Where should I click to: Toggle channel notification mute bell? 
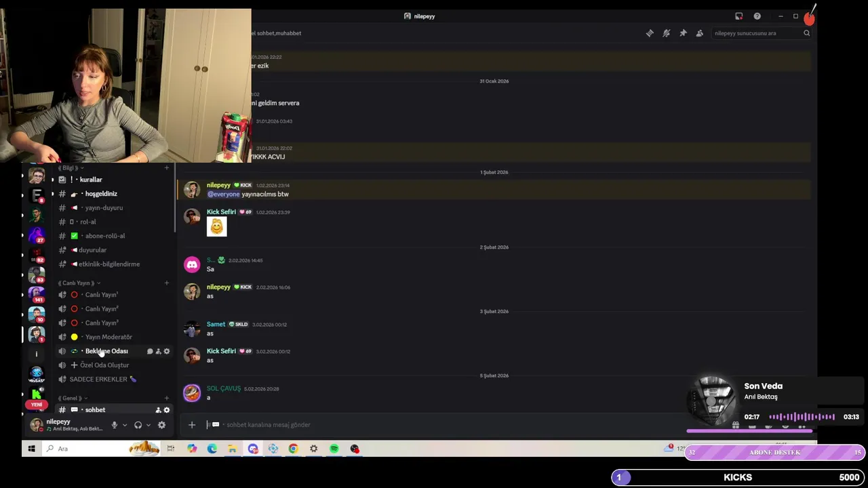click(x=667, y=33)
